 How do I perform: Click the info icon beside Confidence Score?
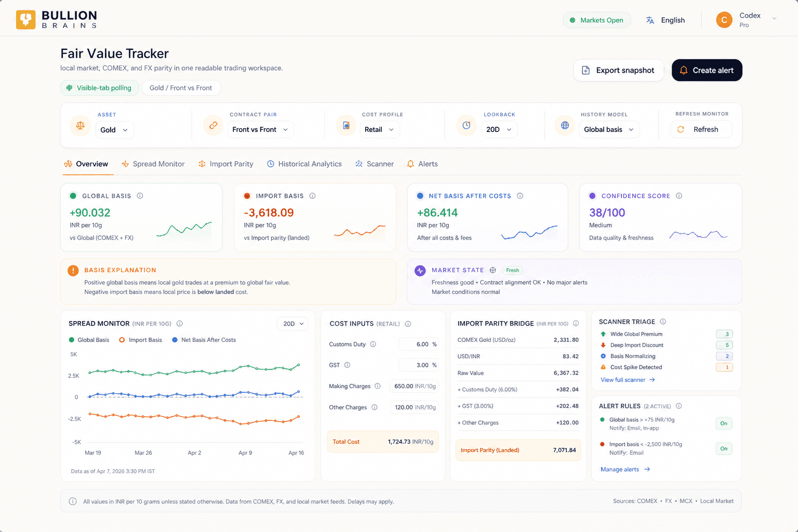[679, 196]
